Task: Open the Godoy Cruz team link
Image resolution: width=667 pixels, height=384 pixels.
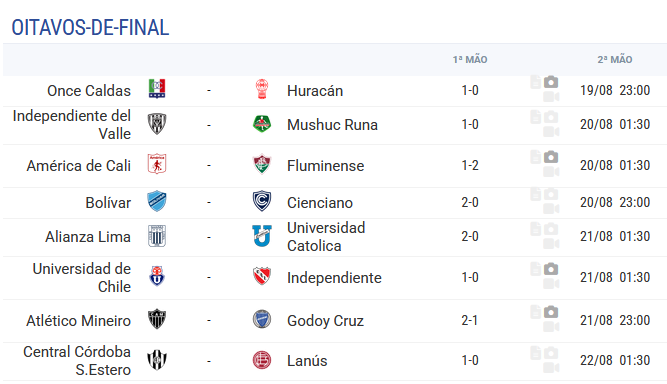Action: coord(325,320)
